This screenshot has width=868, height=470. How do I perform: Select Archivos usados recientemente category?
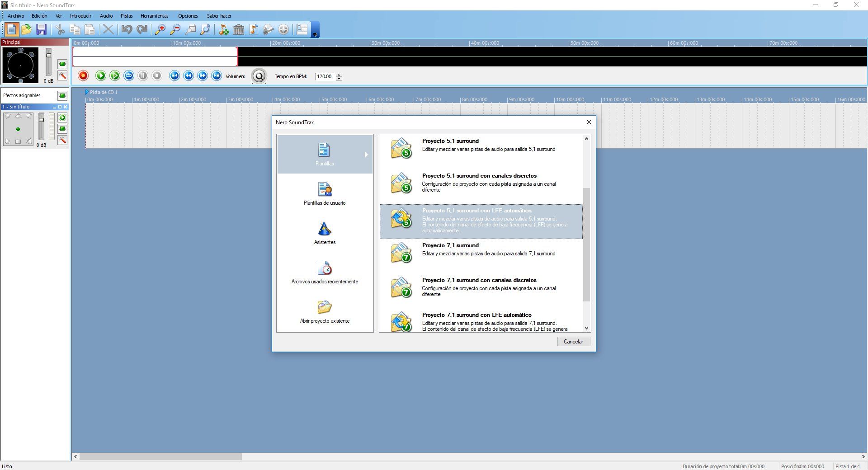point(325,272)
